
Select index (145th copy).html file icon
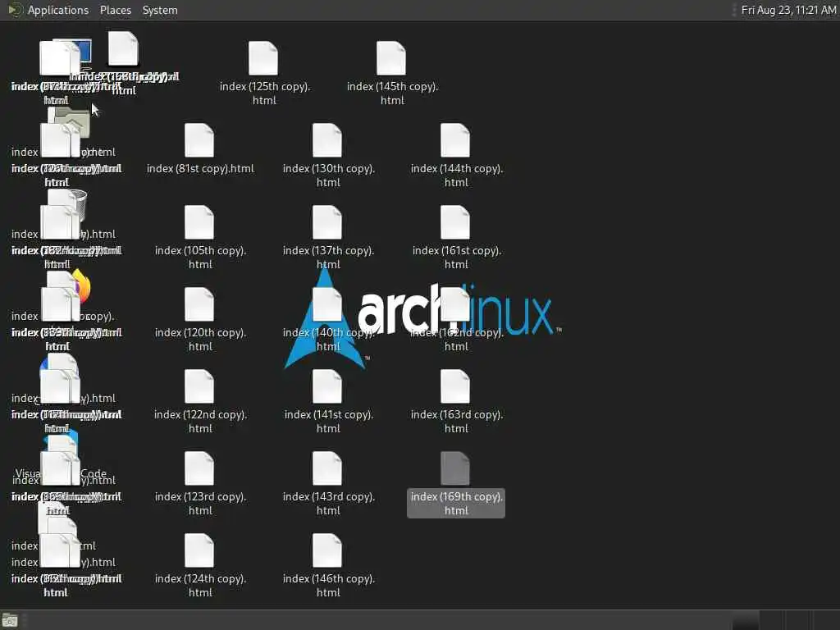(391, 58)
